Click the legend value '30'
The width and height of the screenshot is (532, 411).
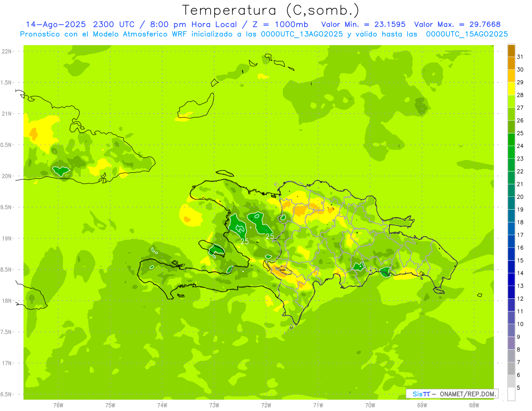tap(520, 70)
